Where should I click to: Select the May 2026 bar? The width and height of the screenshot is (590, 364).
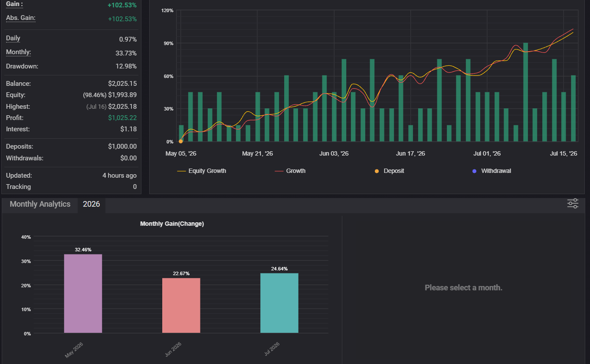point(83,293)
